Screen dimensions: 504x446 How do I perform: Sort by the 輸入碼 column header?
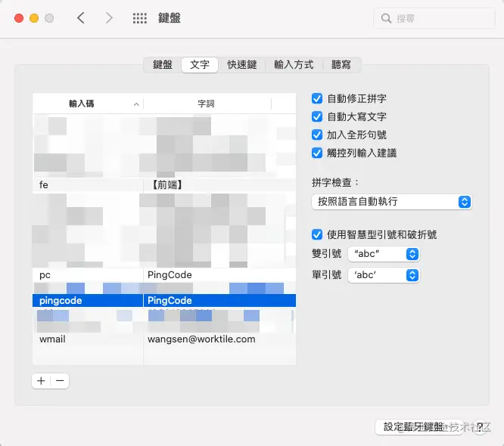click(x=88, y=104)
